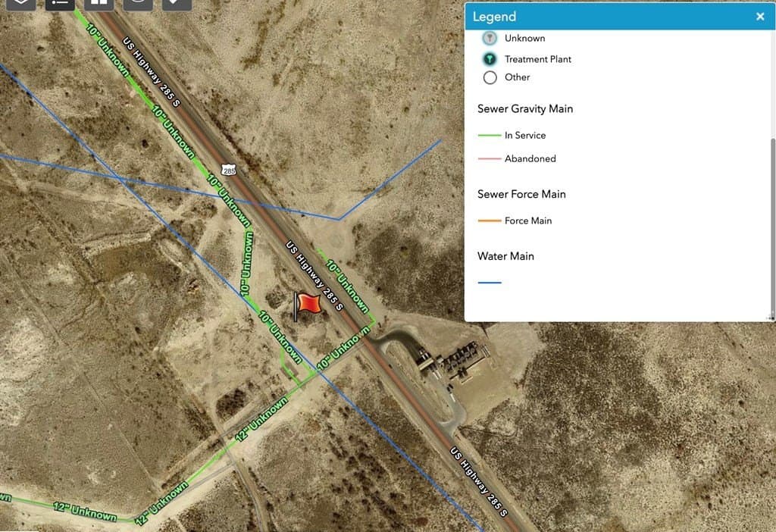Select the Sewer Gravity Main heading
This screenshot has height=532, width=776.
525,108
